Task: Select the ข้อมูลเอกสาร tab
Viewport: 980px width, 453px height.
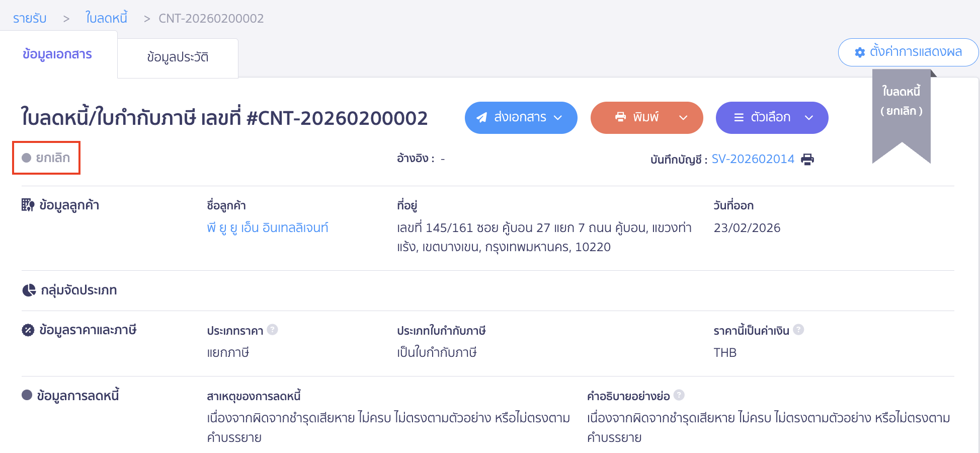Action: (56, 54)
